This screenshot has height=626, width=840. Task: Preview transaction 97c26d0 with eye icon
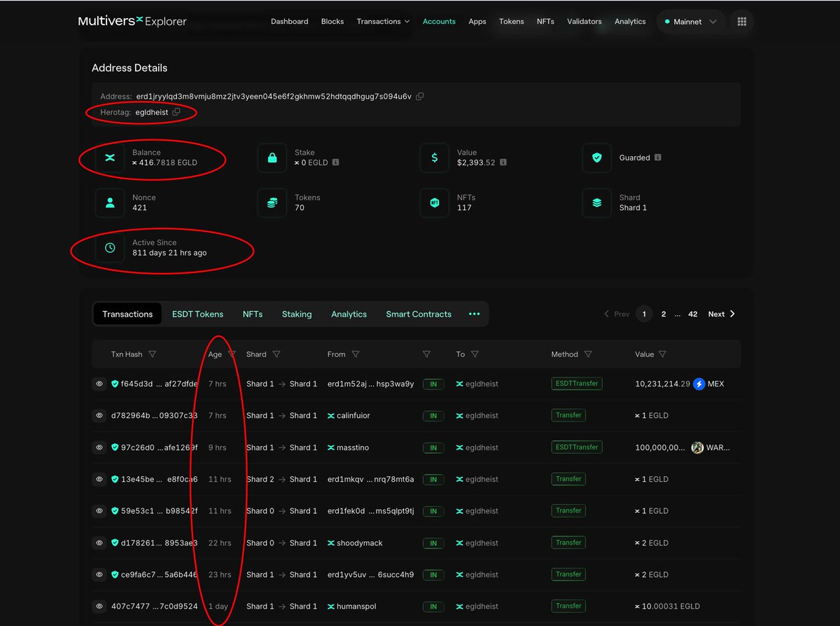pyautogui.click(x=99, y=447)
